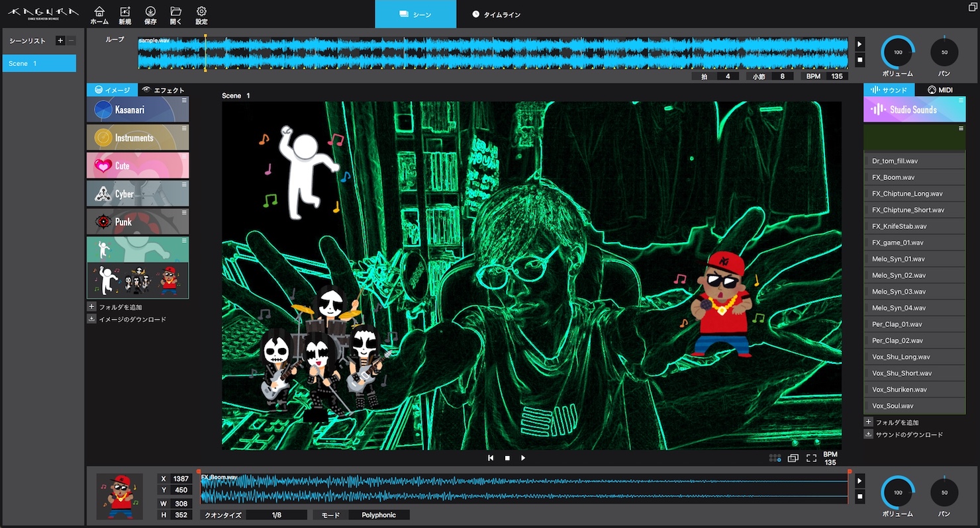Select the エフェクト tab
Image resolution: width=980 pixels, height=528 pixels.
(164, 90)
